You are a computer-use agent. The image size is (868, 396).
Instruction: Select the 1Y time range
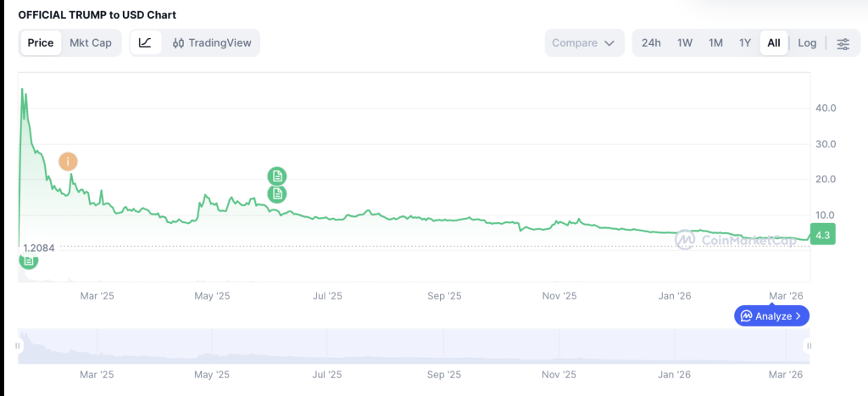tap(745, 42)
